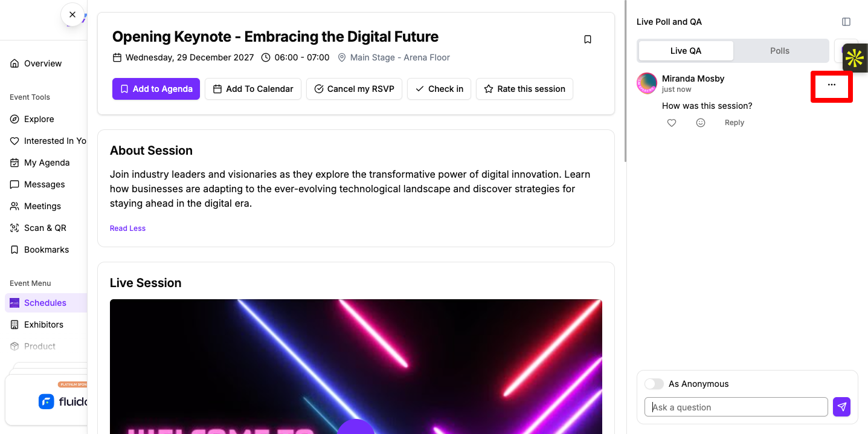868x434 pixels.
Task: Click the Add To Calendar button
Action: click(x=253, y=89)
